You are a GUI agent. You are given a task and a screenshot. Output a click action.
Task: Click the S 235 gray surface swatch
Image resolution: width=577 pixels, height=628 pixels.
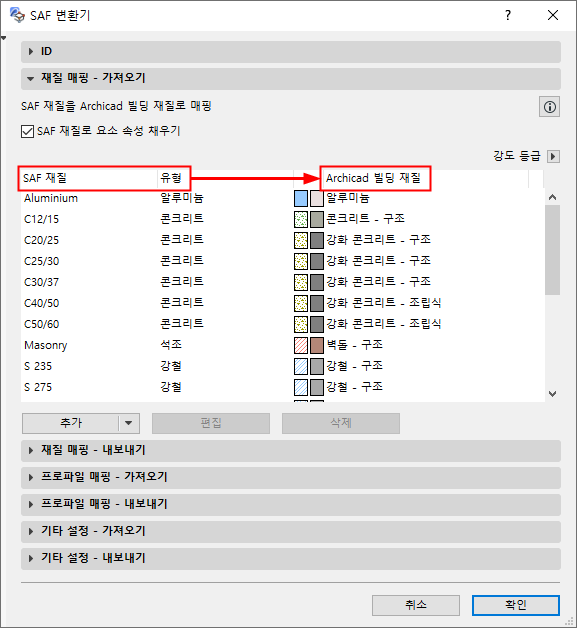(x=317, y=366)
